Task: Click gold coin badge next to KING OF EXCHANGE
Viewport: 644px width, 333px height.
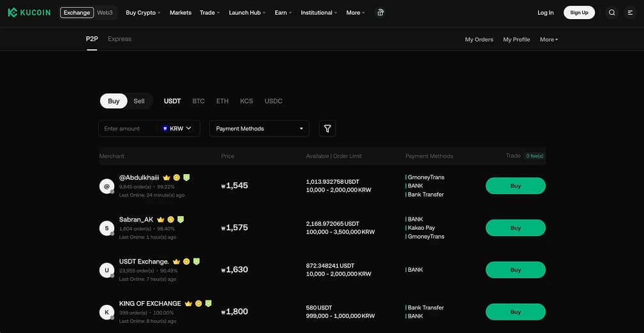Action: [x=198, y=304]
